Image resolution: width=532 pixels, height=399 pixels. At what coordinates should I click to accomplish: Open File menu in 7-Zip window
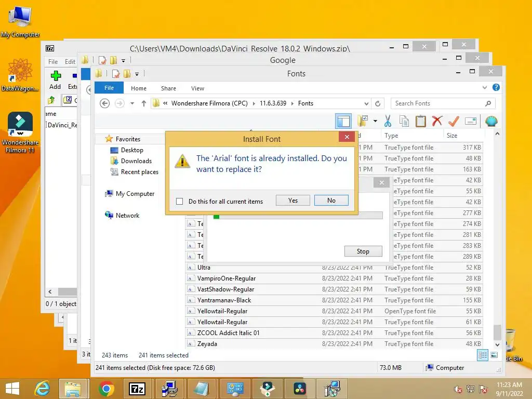point(53,61)
